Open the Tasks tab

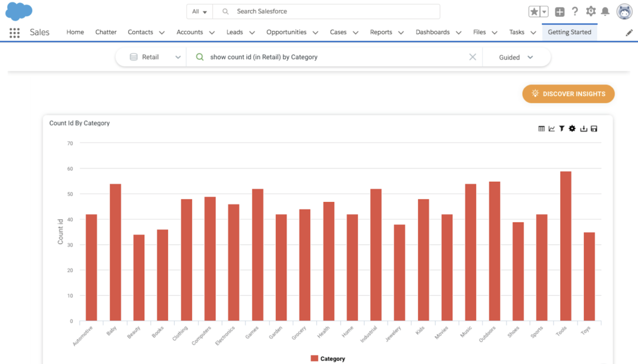pyautogui.click(x=517, y=32)
